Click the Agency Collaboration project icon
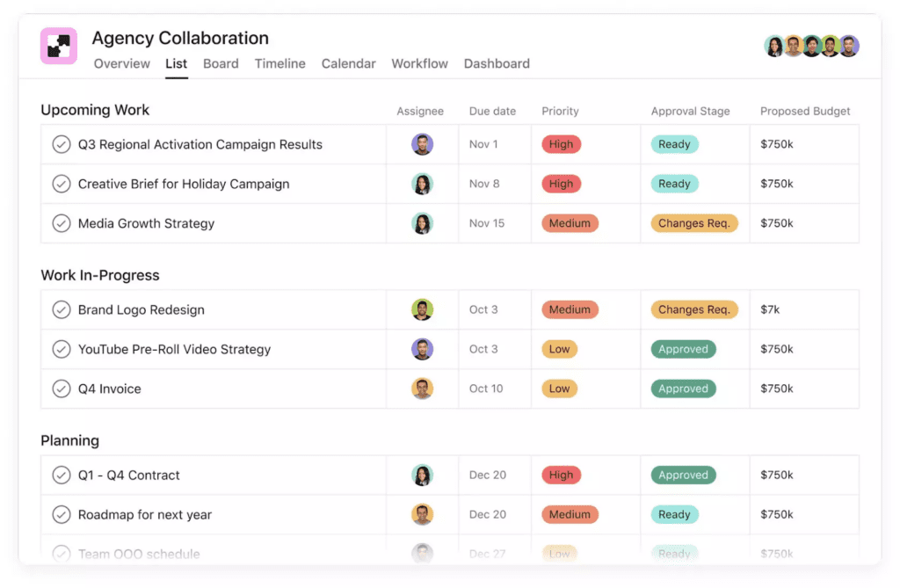This screenshot has height=588, width=900. click(x=58, y=46)
